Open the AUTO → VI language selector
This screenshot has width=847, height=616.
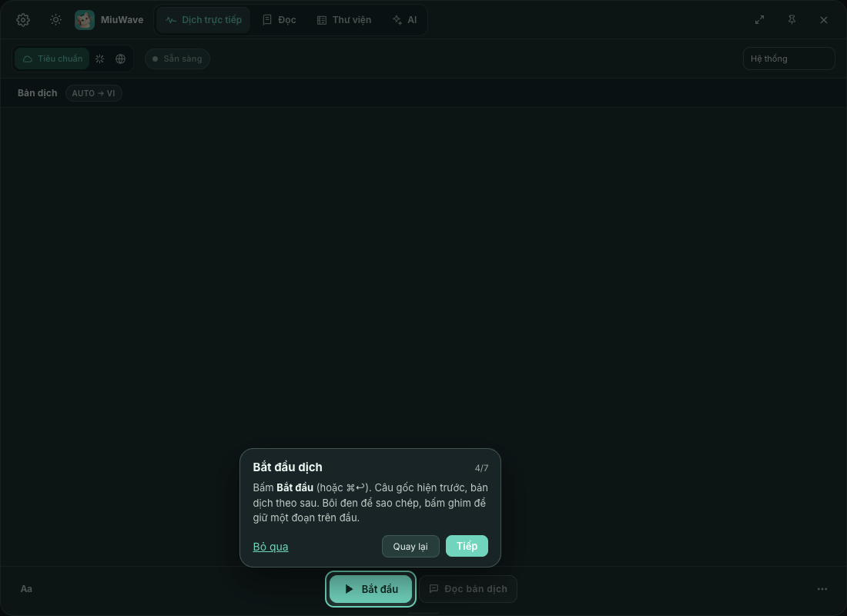[x=93, y=93]
